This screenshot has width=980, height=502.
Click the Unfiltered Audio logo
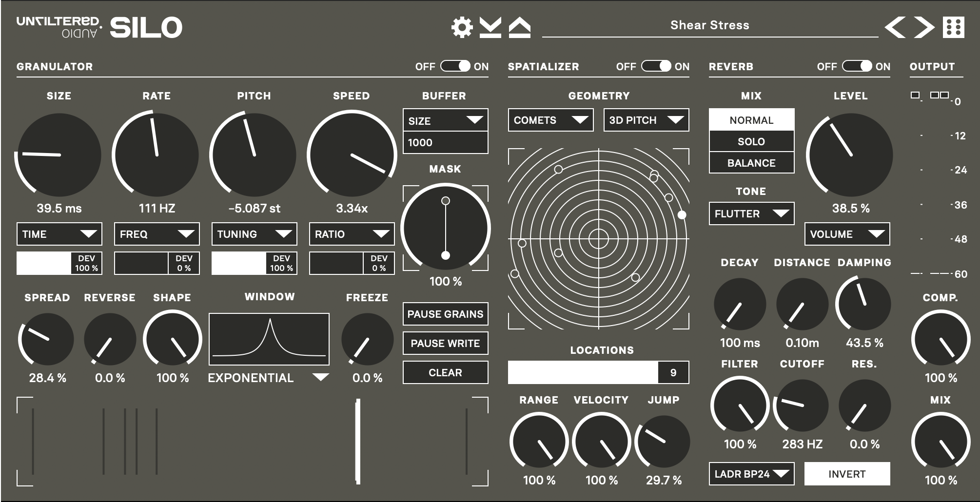[59, 27]
